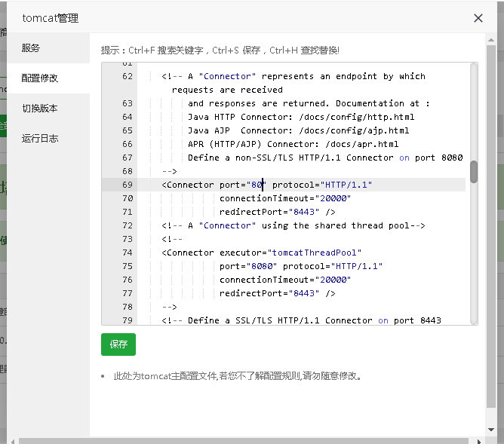Viewport: 504px width, 444px height.
Task: Click the tomcat主配置文件 warning note
Action: (x=238, y=376)
